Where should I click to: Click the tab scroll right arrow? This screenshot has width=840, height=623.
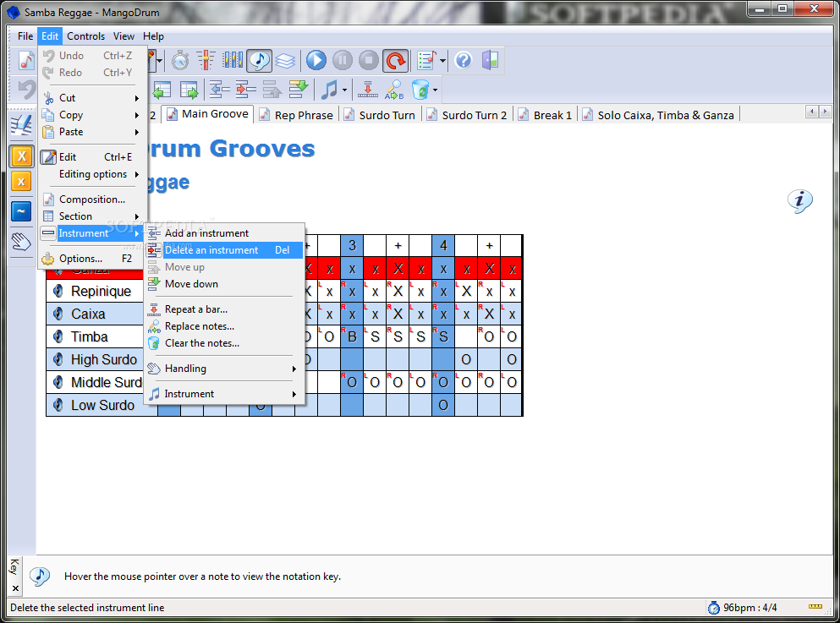point(825,112)
